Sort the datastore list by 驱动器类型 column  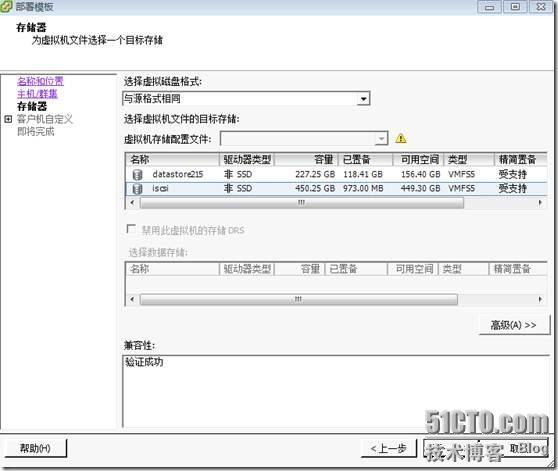(x=247, y=159)
